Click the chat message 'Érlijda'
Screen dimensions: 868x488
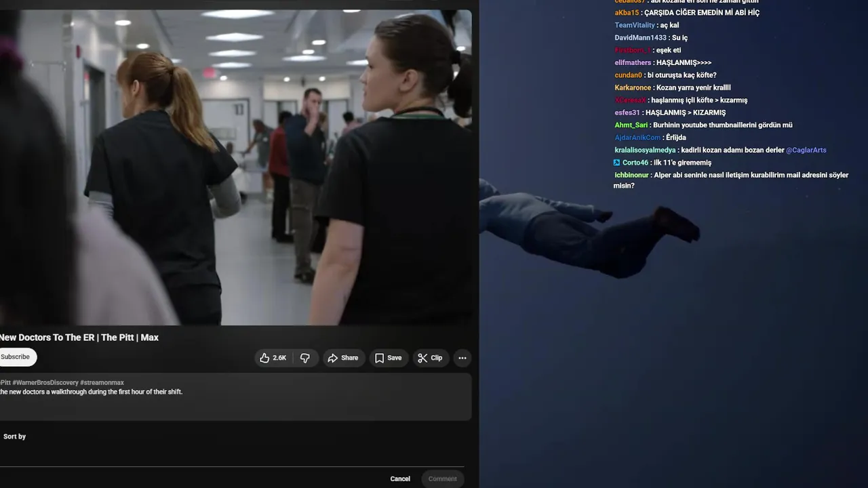pos(676,138)
